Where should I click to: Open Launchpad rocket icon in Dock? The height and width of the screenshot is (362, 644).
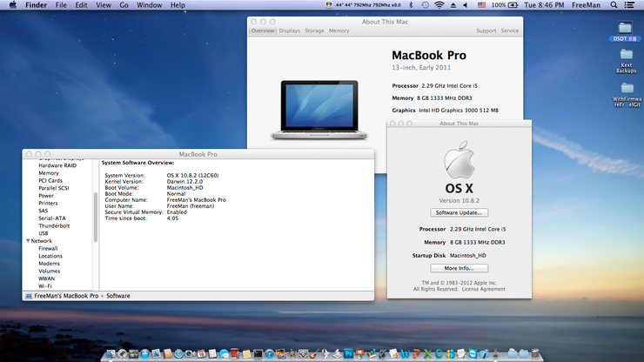coord(122,353)
